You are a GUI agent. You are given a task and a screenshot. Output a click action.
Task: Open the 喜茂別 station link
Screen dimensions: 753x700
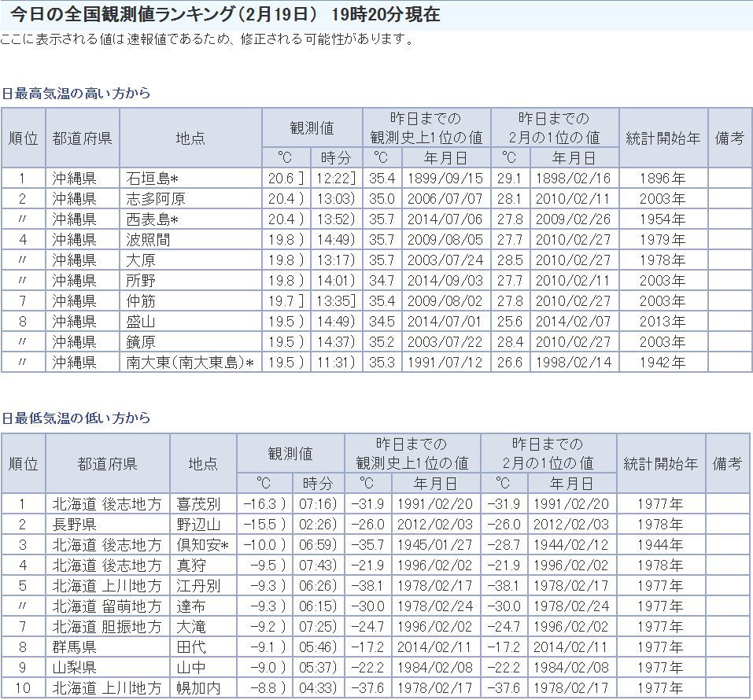(x=198, y=504)
